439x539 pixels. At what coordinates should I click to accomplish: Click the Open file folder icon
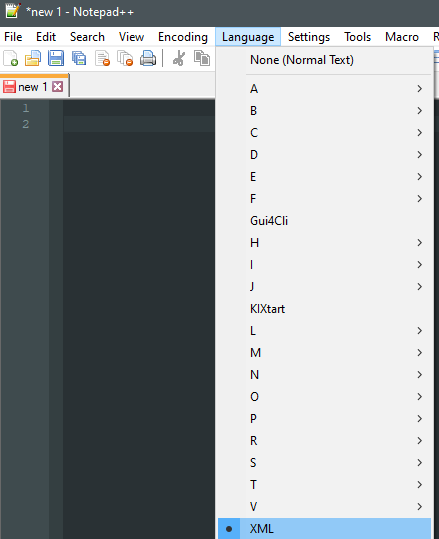click(x=33, y=58)
